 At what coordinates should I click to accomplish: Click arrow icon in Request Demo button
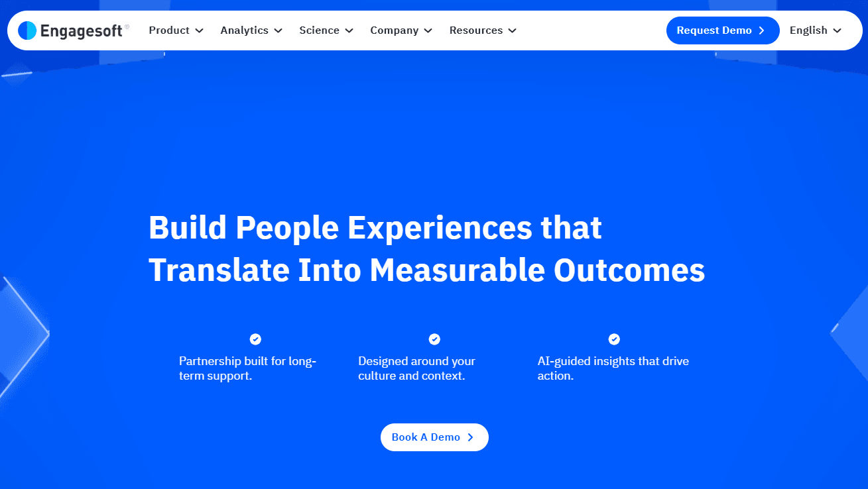(x=762, y=30)
